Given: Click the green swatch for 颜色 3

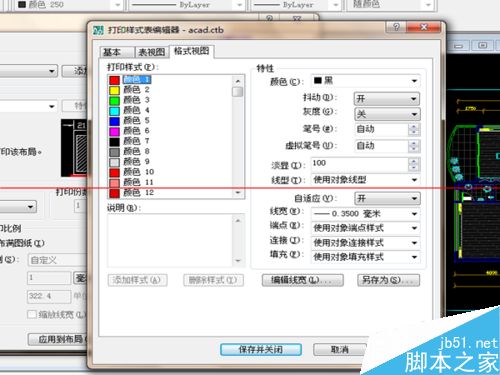Looking at the screenshot, I should tap(114, 101).
